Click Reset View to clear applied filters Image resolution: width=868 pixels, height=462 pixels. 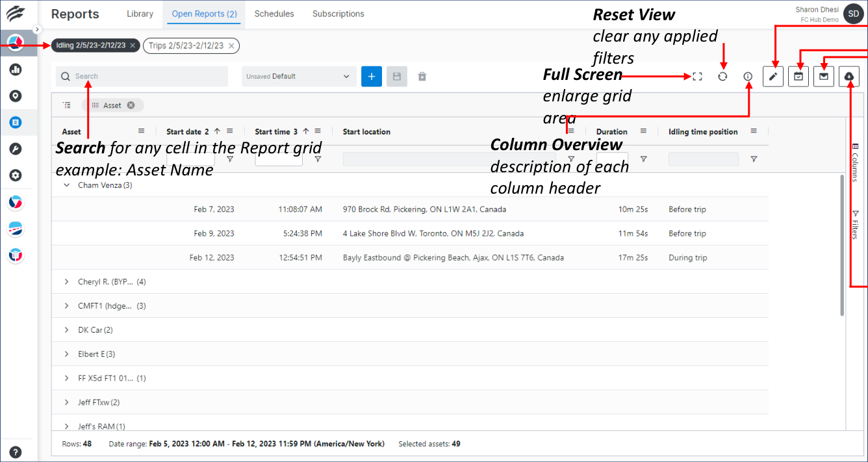point(722,76)
